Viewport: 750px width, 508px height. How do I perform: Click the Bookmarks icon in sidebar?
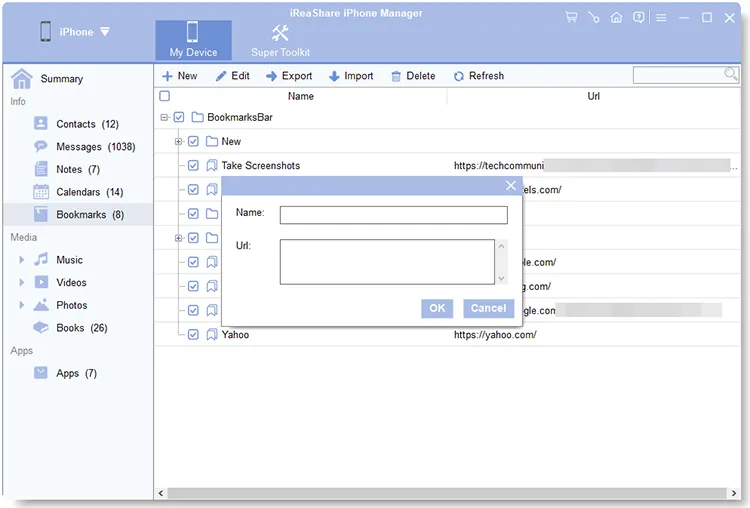[41, 214]
